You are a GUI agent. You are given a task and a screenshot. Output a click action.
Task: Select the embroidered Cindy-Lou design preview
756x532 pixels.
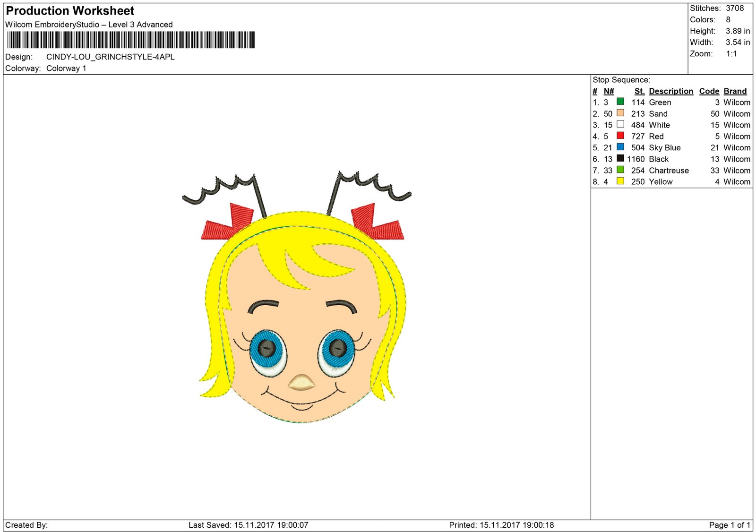click(297, 298)
